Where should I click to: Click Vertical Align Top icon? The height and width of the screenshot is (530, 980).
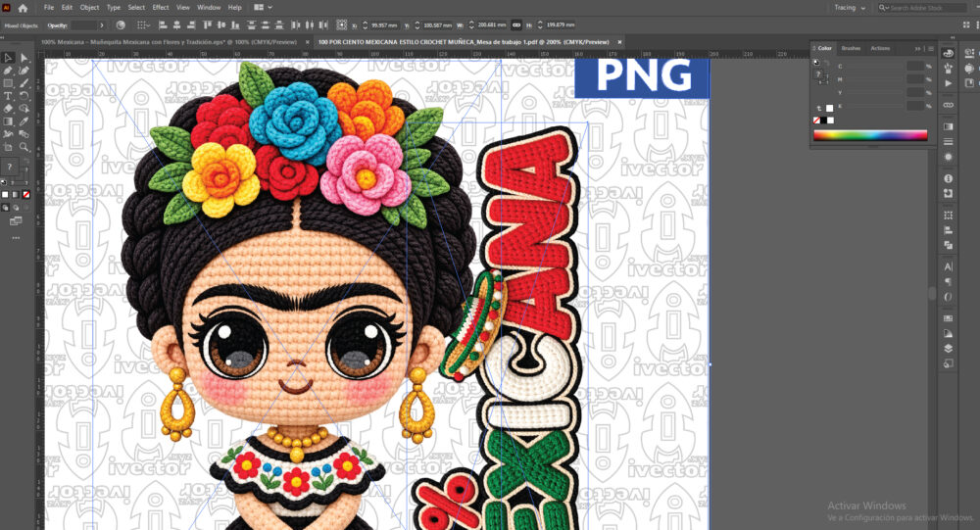pos(208,25)
